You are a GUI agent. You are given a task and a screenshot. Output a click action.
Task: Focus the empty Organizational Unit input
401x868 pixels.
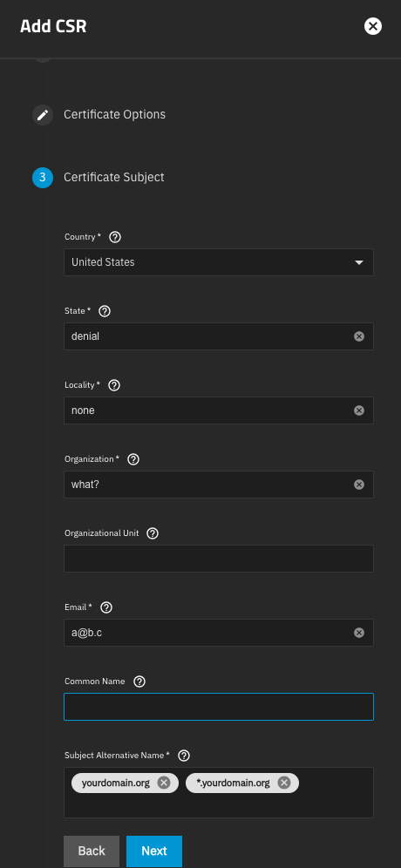(x=219, y=559)
